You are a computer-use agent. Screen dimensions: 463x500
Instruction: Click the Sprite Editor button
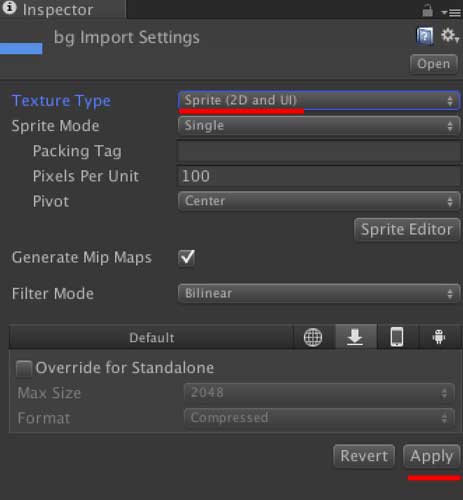click(407, 230)
